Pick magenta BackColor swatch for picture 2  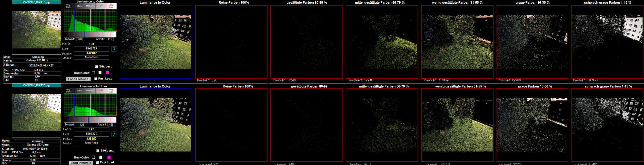click(109, 157)
